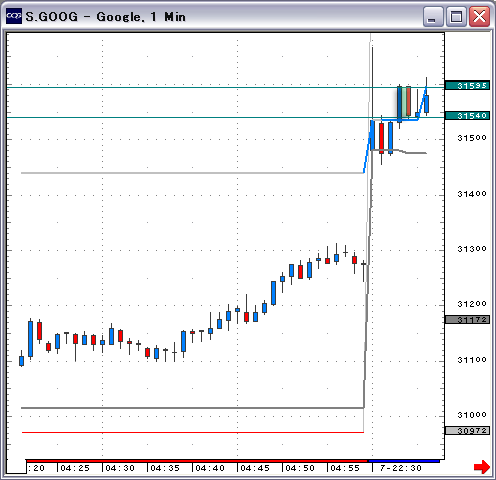Click the S.GOOG - Google, 1 Min title
The height and width of the screenshot is (480, 496).
(x=105, y=16)
